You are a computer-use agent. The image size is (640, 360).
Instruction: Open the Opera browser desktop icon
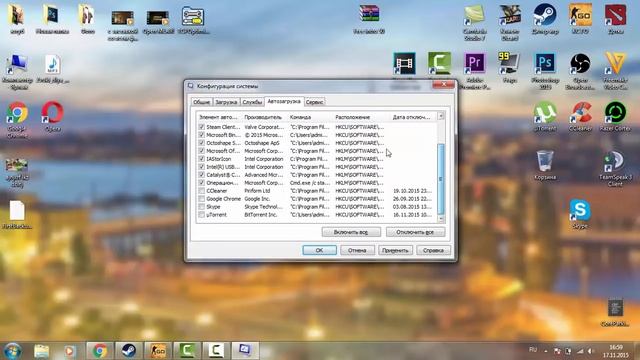pos(52,113)
